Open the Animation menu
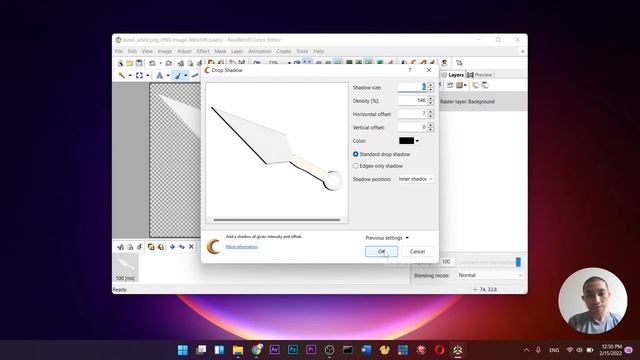This screenshot has width=640, height=360. (x=260, y=51)
